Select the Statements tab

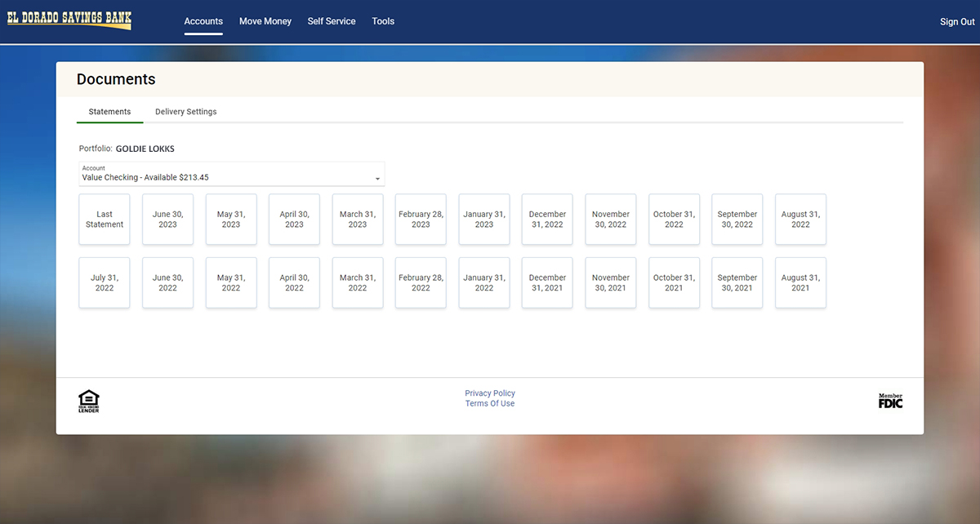pos(109,112)
